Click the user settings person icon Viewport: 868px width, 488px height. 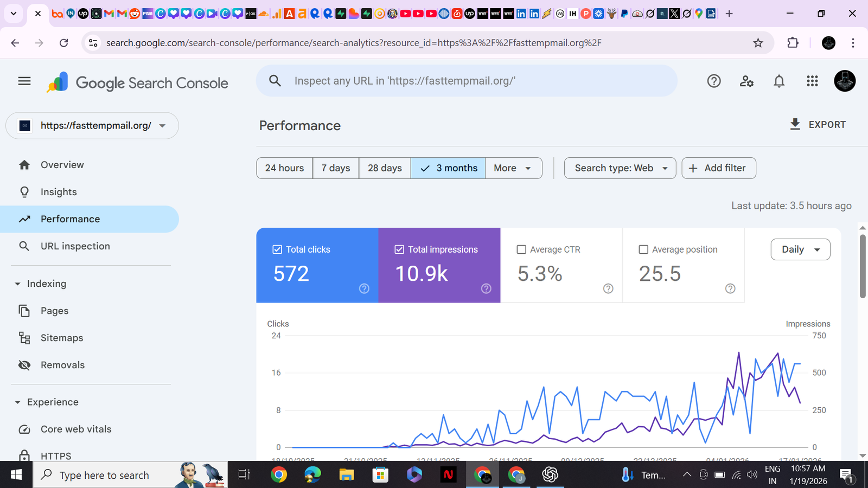click(x=746, y=81)
